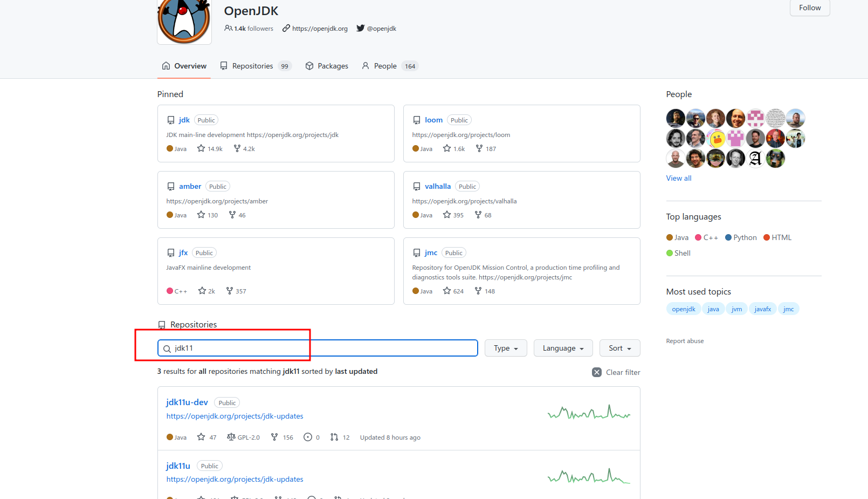
Task: View the jdk11u-dev commit activity graph
Action: [x=589, y=413]
